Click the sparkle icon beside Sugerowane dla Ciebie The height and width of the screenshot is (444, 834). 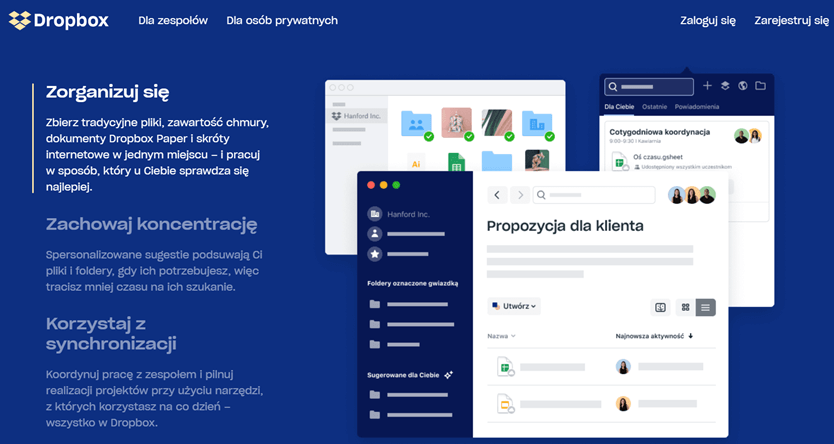[448, 375]
